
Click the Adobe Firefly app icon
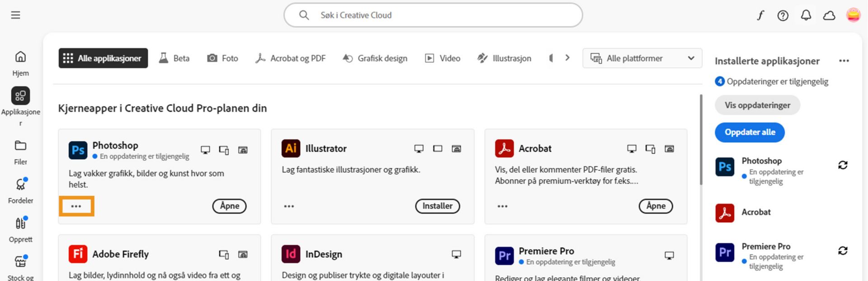click(78, 254)
